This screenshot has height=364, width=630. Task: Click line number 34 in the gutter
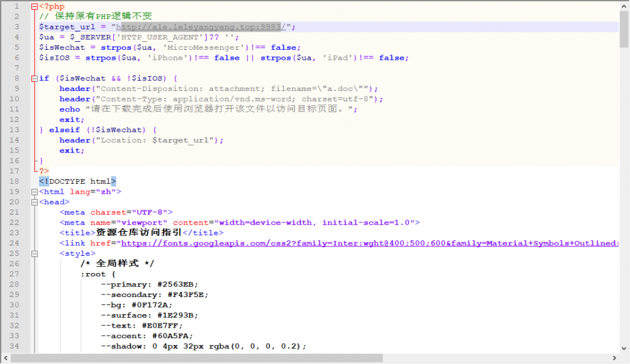[x=15, y=346]
